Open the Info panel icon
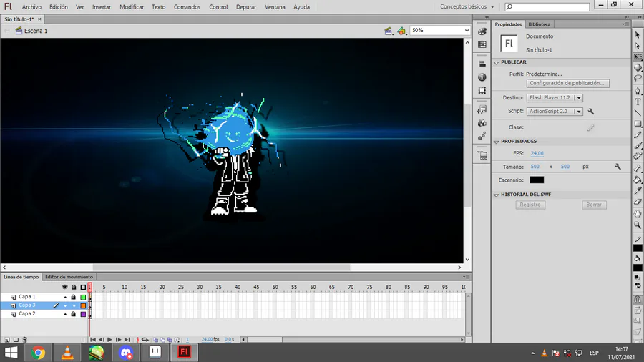This screenshot has width=644, height=362. [482, 77]
